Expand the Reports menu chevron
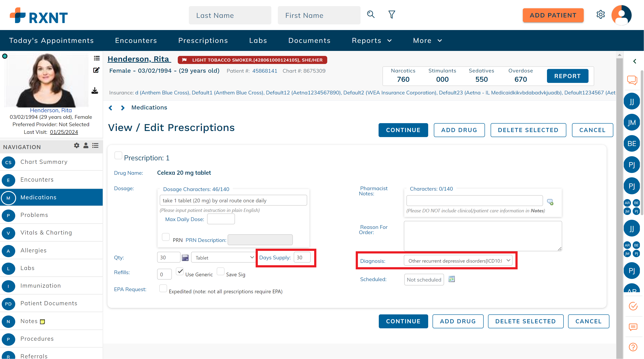The width and height of the screenshot is (644, 359). coord(389,40)
